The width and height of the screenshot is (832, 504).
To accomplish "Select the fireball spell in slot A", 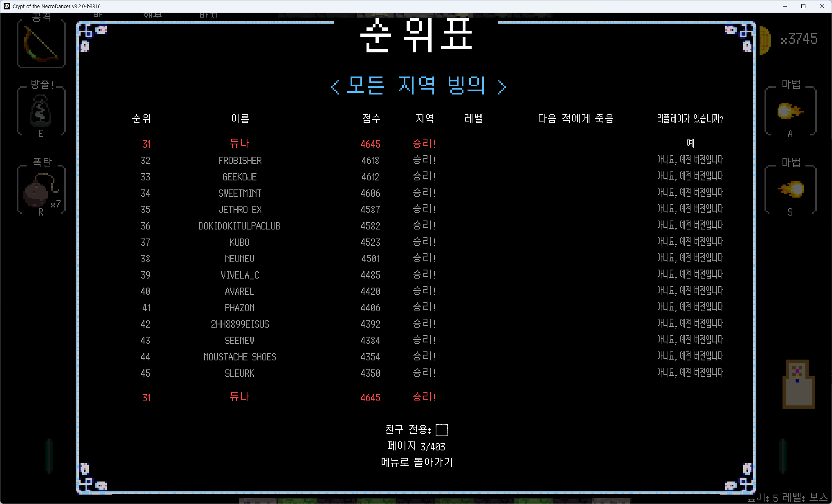I will click(790, 111).
